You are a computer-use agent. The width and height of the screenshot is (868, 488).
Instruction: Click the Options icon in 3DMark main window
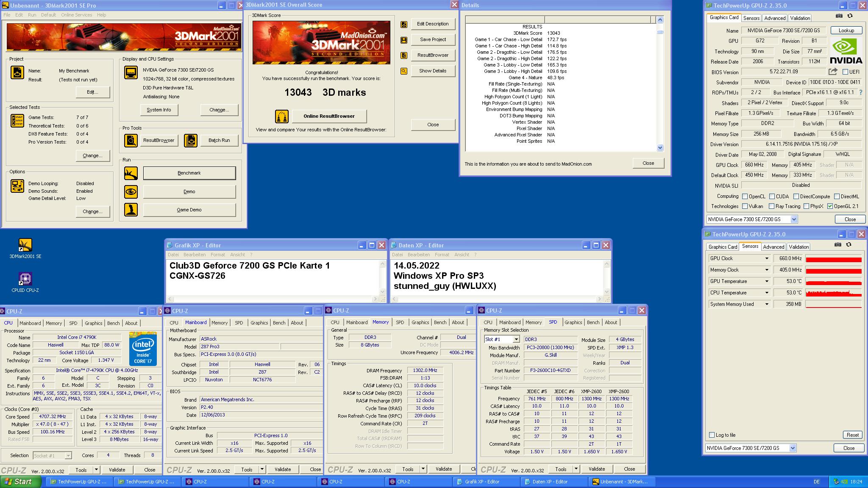pos(17,186)
